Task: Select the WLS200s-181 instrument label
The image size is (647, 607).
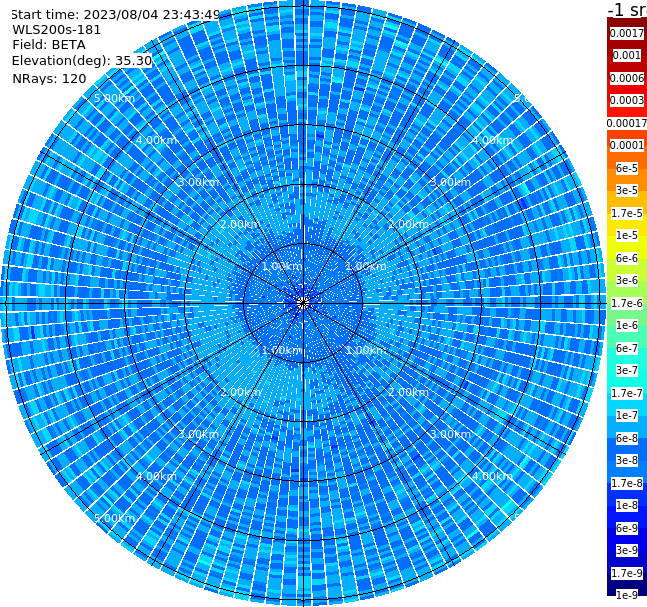Action: click(x=57, y=30)
